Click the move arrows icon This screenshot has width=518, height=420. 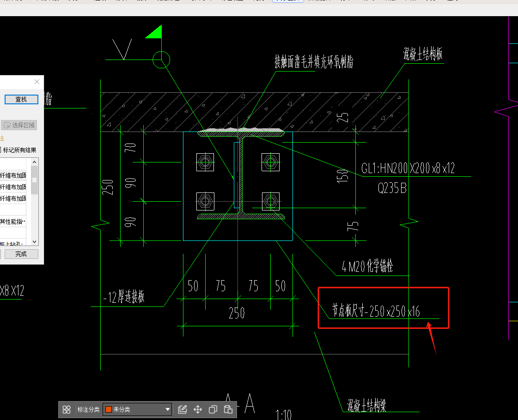click(x=198, y=409)
